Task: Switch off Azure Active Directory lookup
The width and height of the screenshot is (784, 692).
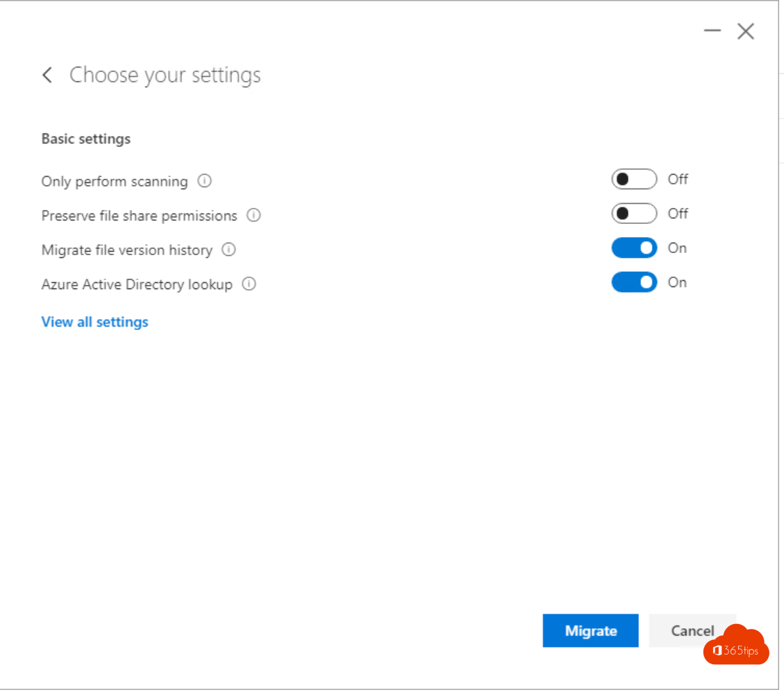Action: pos(634,282)
